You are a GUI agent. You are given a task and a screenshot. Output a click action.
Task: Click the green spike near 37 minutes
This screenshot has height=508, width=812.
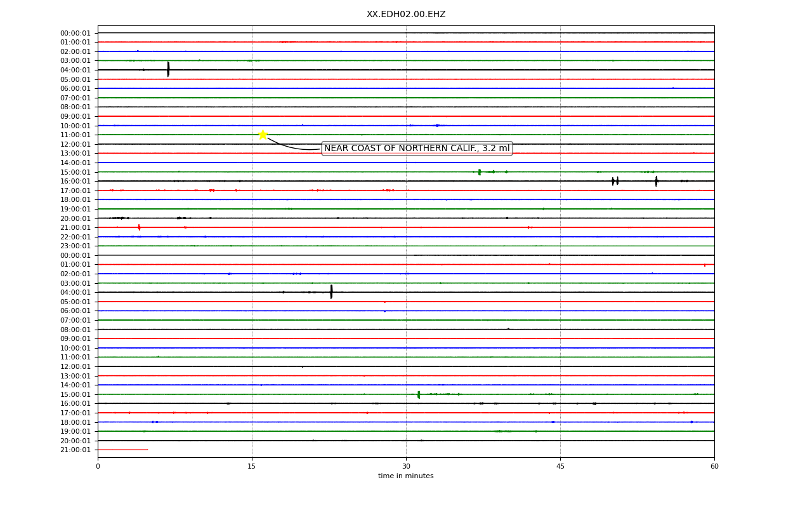(x=480, y=172)
